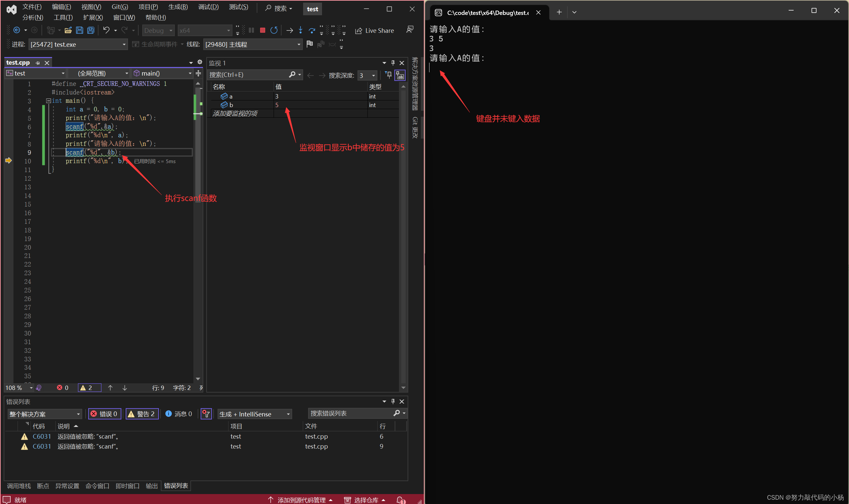Open editor settings gear above code
The width and height of the screenshot is (849, 504).
coord(200,62)
